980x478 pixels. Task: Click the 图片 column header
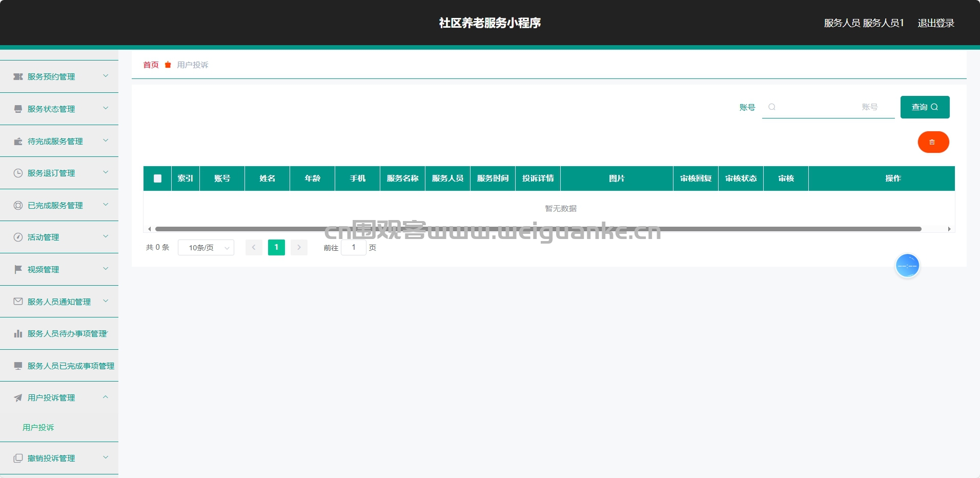(617, 178)
